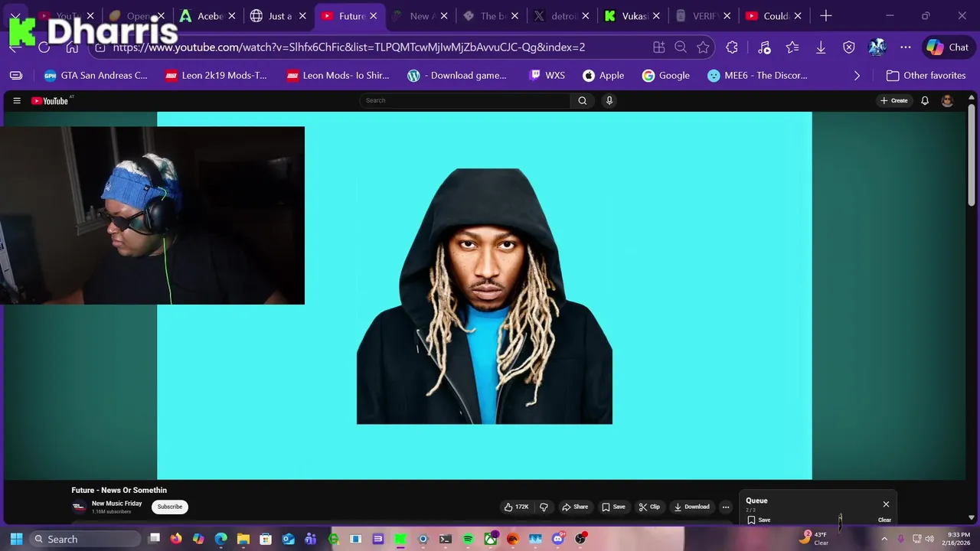Share the Future video
Viewport: 980px width, 551px height.
point(575,507)
